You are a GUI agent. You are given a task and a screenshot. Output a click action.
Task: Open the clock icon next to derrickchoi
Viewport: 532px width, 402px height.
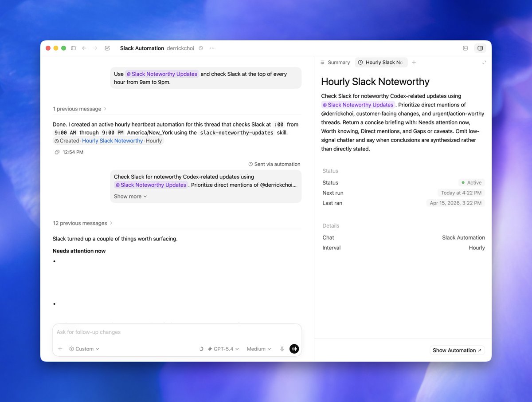201,48
